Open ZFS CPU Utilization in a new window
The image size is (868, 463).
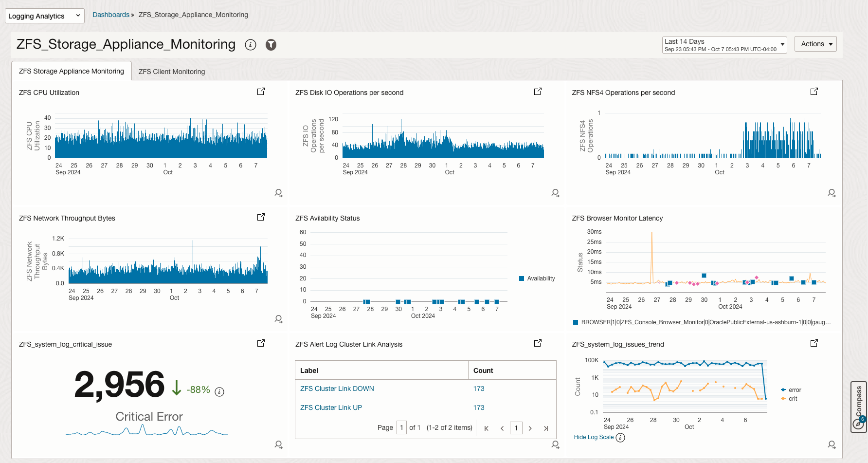[261, 91]
